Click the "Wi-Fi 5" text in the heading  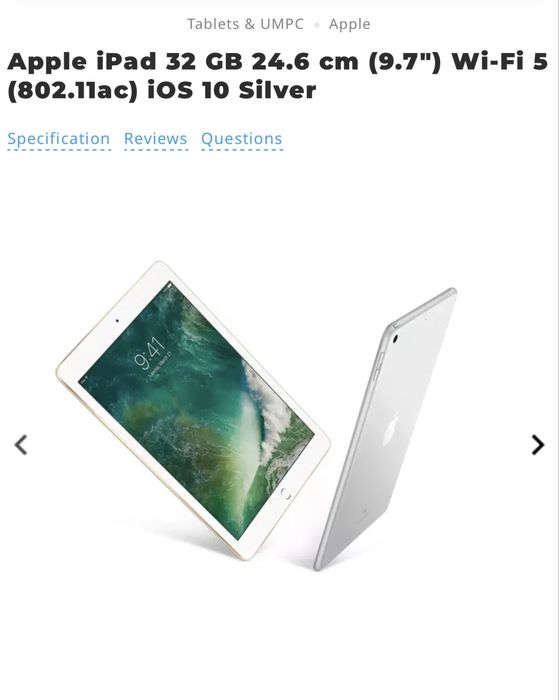(500, 61)
